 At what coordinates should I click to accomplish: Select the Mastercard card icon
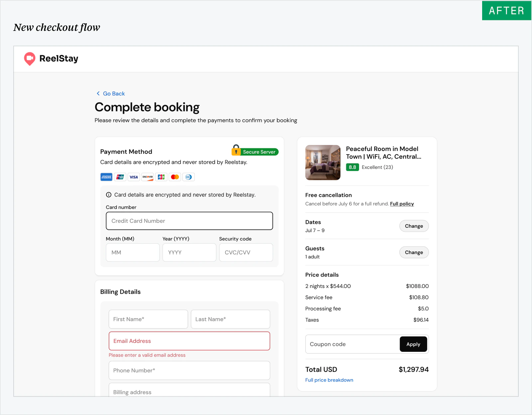pos(175,177)
